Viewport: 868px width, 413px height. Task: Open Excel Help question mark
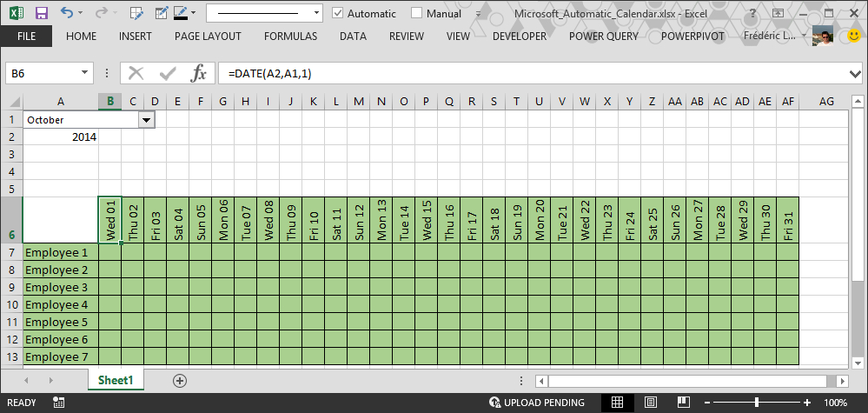pos(752,13)
